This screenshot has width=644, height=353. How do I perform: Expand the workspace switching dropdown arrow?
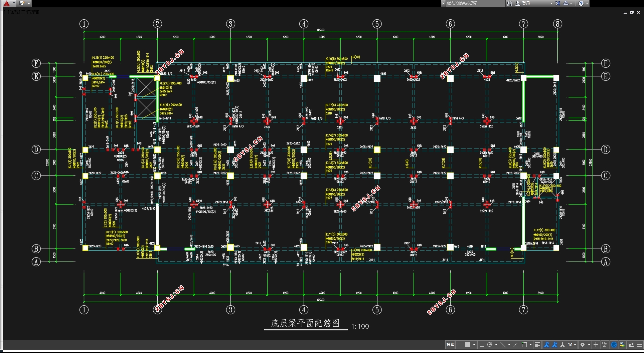(589, 345)
